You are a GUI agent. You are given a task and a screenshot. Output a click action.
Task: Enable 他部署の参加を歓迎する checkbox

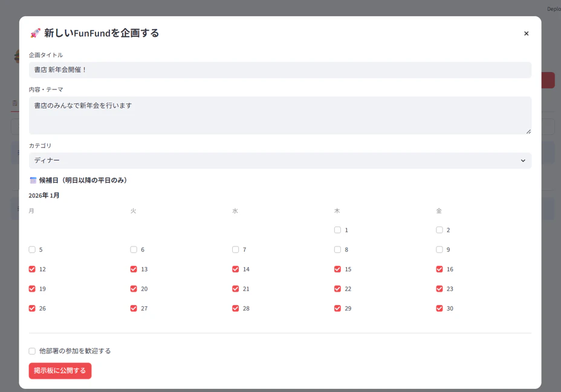coord(32,352)
